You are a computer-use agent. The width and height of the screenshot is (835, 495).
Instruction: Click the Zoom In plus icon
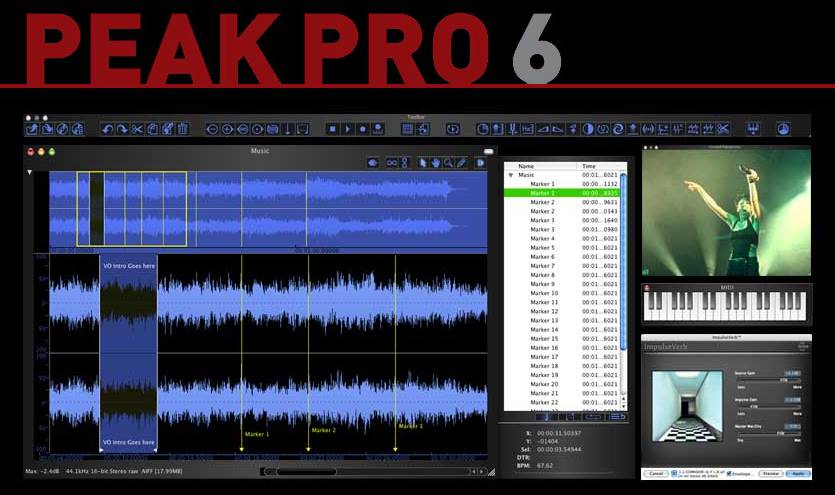click(227, 129)
